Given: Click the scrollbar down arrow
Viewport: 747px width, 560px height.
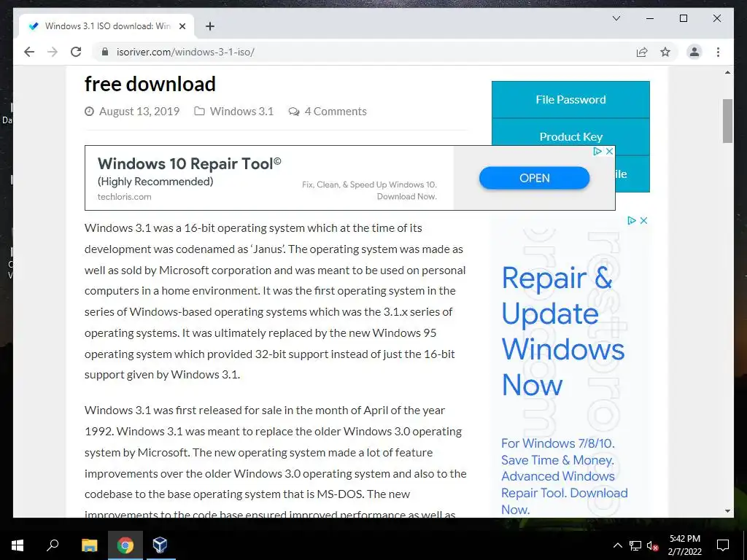Looking at the screenshot, I should (727, 511).
